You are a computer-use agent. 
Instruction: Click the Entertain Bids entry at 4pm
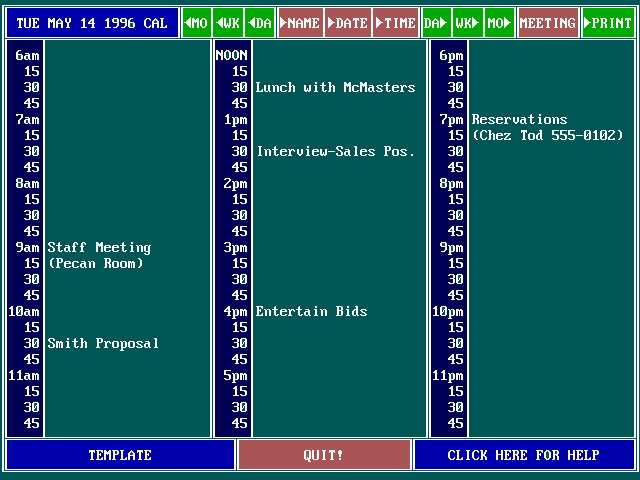(311, 312)
